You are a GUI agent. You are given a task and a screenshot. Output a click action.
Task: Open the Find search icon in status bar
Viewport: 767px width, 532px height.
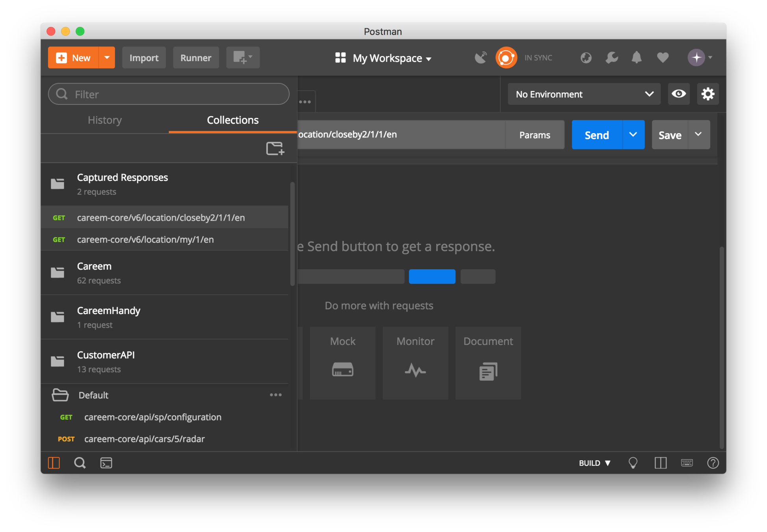click(80, 463)
